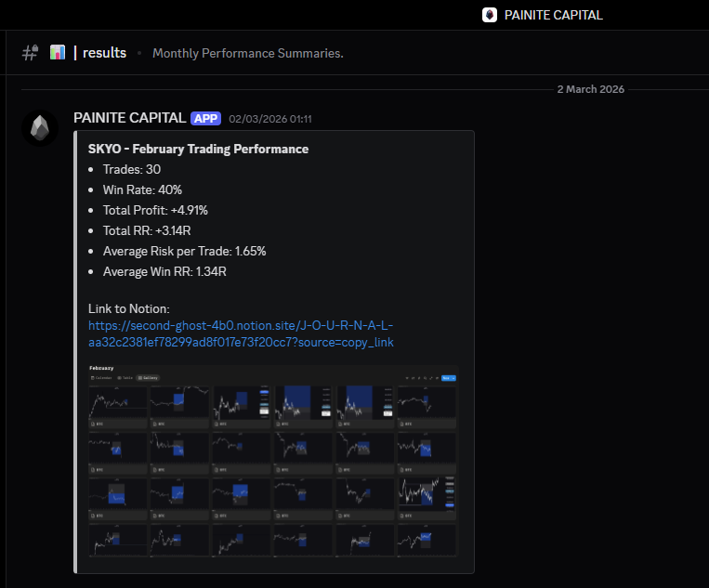Click the 'Link to Notion:' label
This screenshot has width=709, height=588.
point(129,308)
